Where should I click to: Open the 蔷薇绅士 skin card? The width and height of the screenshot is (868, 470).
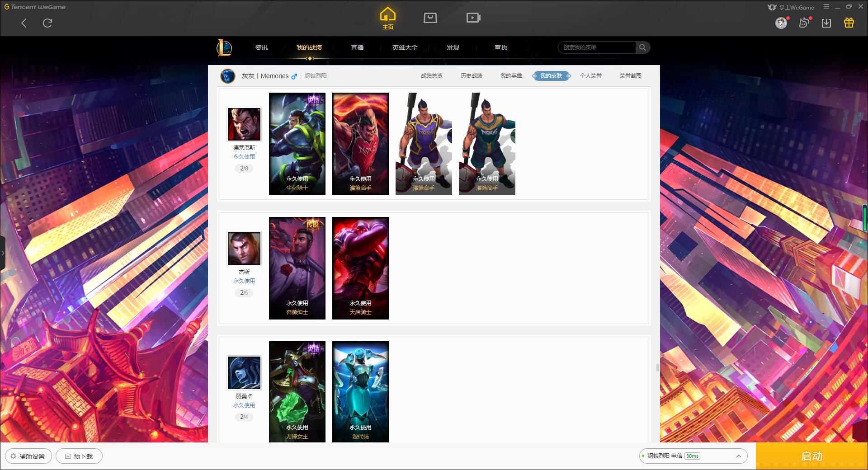click(x=297, y=268)
